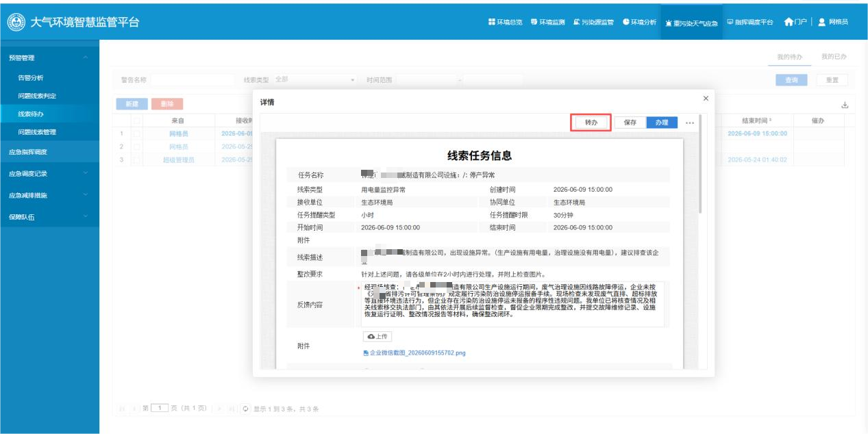Click the red 删除 button in the list toolbar
This screenshot has height=434, width=868.
coord(167,104)
